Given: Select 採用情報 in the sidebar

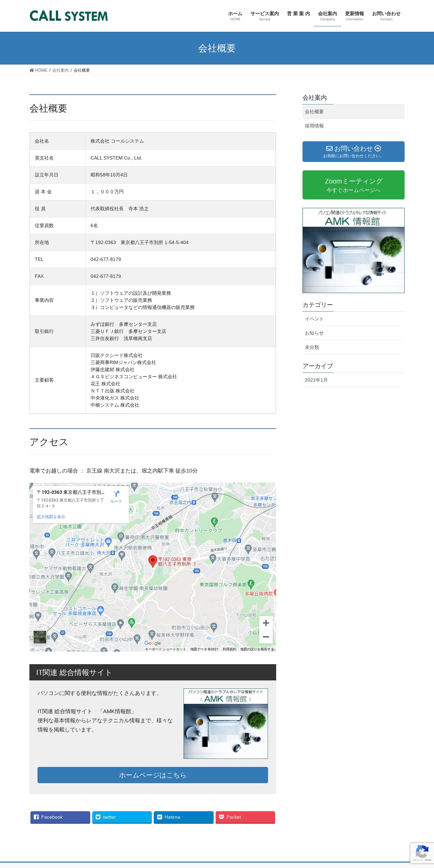Looking at the screenshot, I should click(353, 126).
